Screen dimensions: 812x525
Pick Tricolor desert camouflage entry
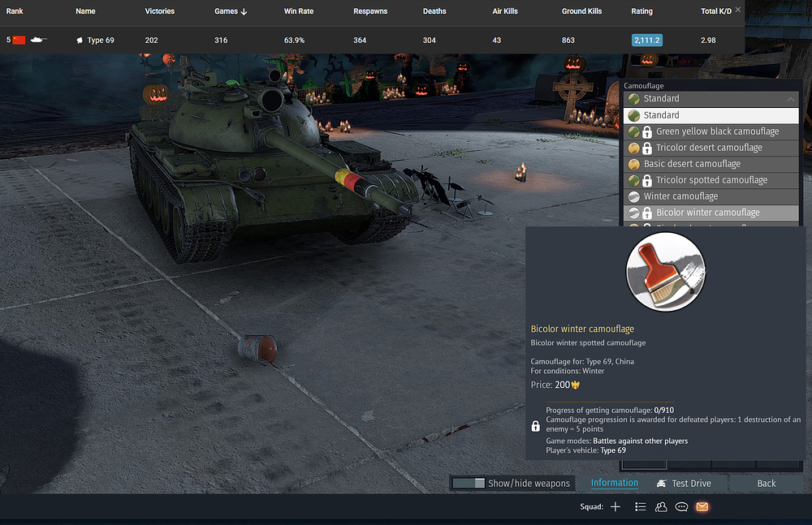711,148
